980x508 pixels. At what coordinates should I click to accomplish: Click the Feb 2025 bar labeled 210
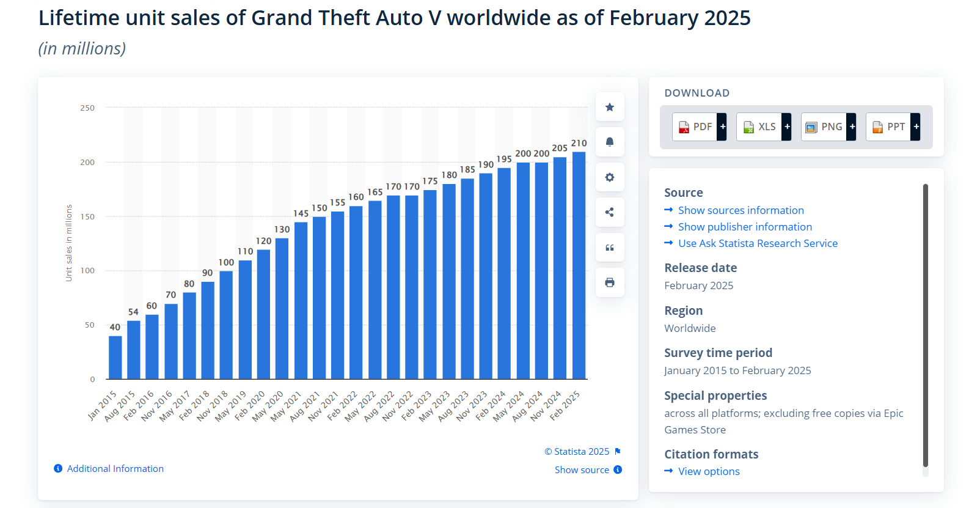tap(579, 265)
